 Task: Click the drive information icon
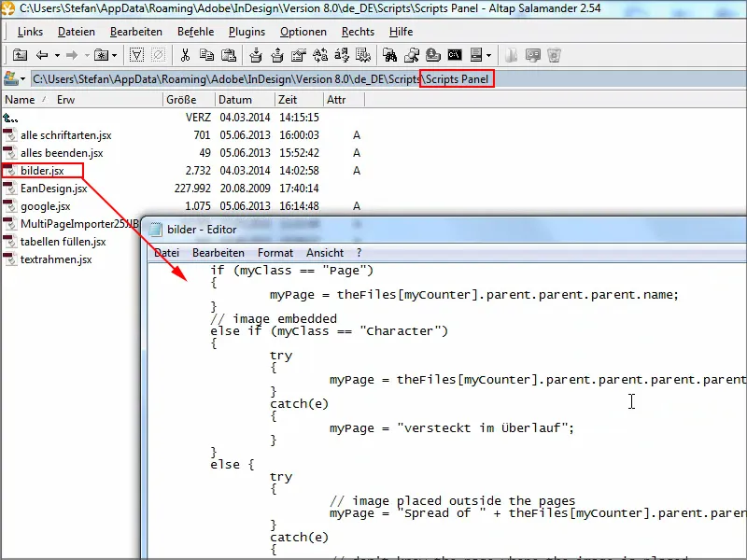pos(476,55)
